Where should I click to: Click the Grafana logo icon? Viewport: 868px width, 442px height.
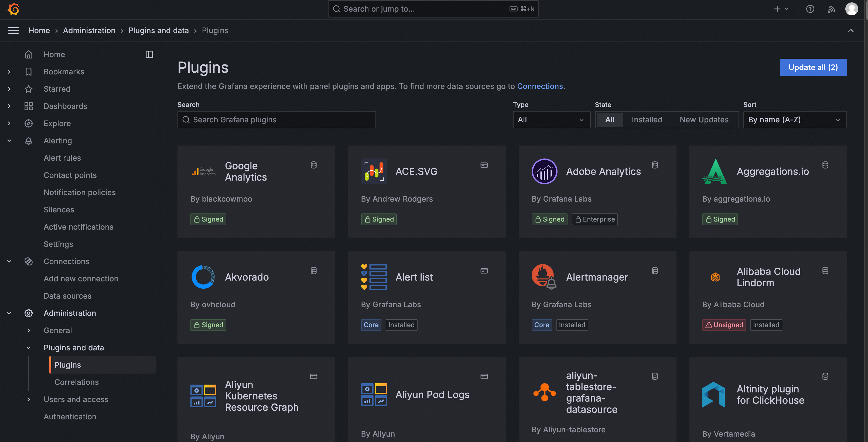click(x=13, y=9)
